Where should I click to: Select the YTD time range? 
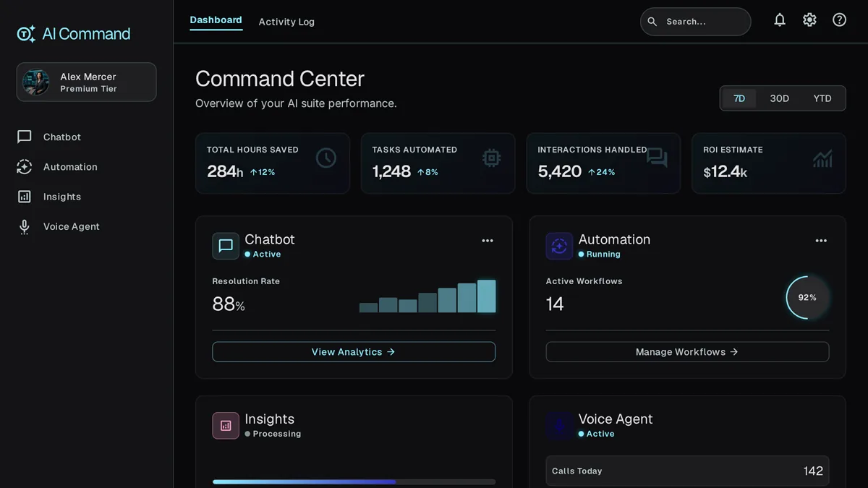[822, 98]
